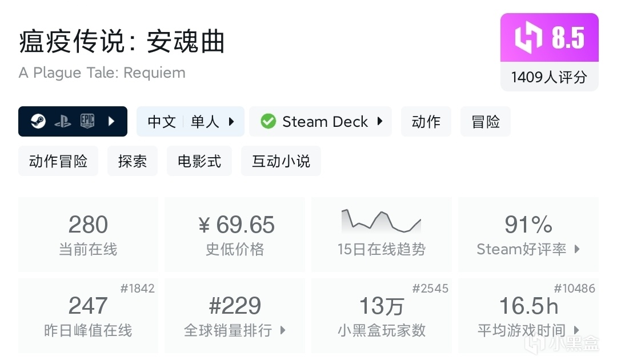
Task: Open the 1409人评分 ratings count
Action: tap(549, 77)
